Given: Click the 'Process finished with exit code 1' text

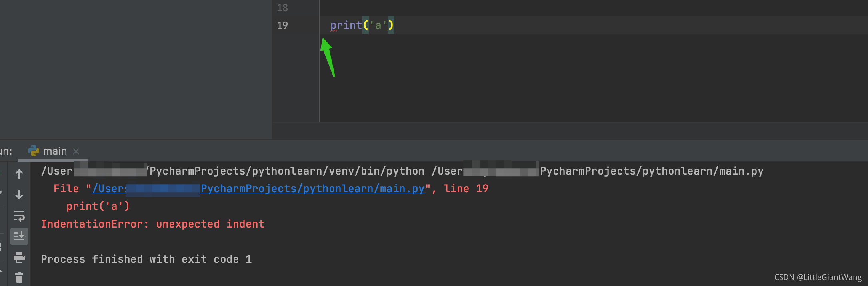Looking at the screenshot, I should 146,259.
